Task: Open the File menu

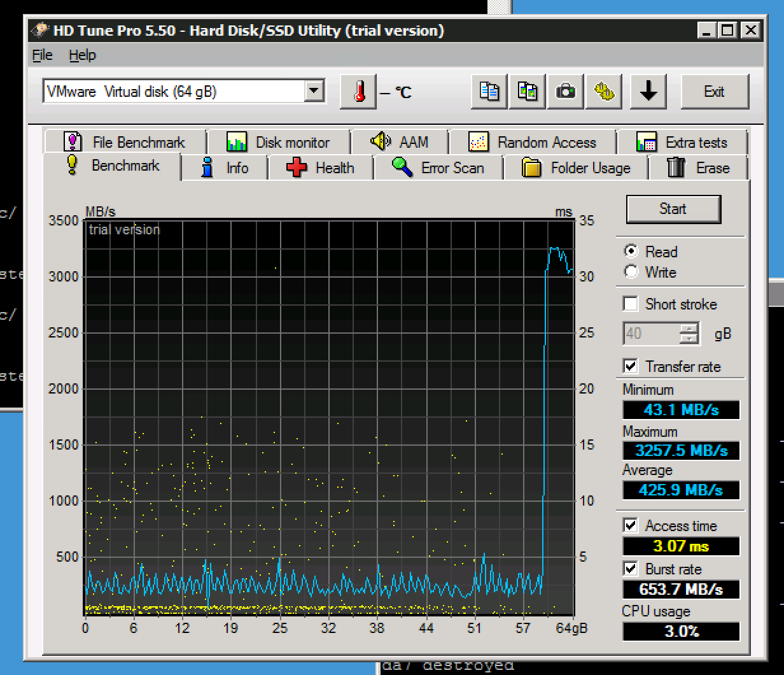Action: click(42, 55)
